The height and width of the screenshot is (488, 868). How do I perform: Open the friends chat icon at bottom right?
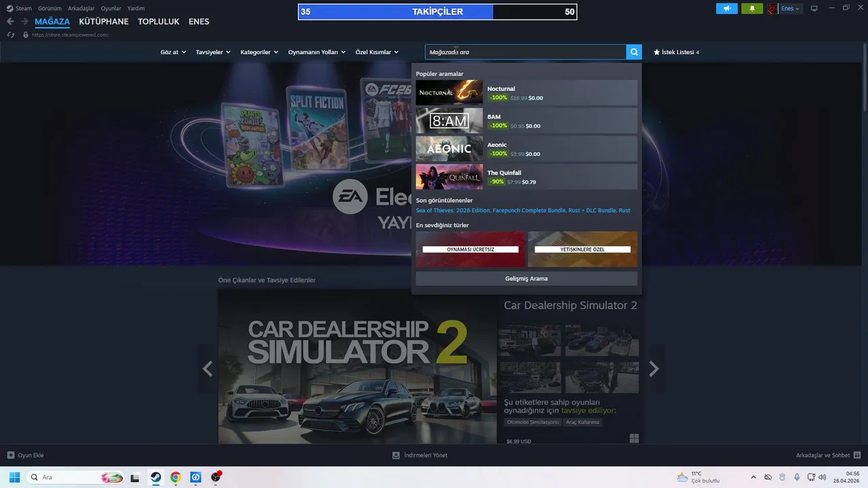click(x=857, y=455)
